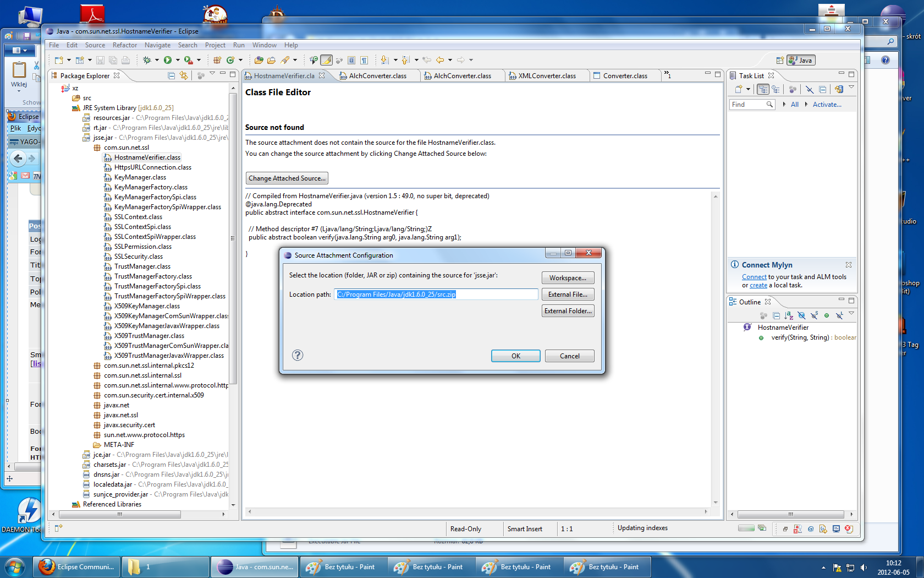Click the green Run button in toolbar
The image size is (924, 578).
[x=168, y=60]
